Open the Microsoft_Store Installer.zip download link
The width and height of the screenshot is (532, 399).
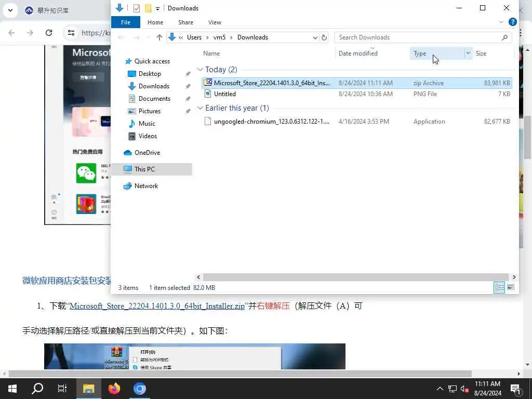pos(157,306)
